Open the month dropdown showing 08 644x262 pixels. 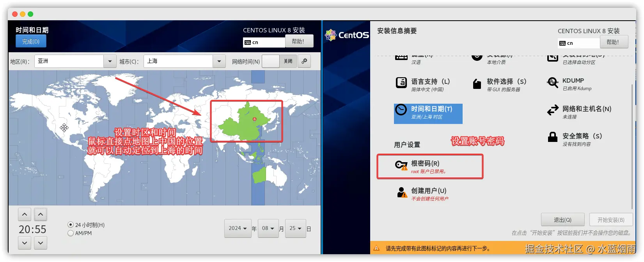(x=268, y=228)
